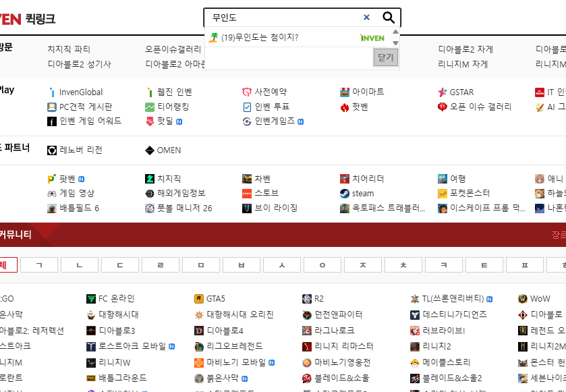Open the 인벤게임즈 icon
566x392 pixels.
[247, 121]
